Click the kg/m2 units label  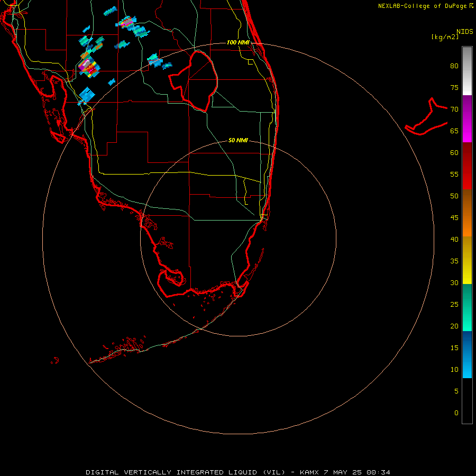tap(445, 37)
